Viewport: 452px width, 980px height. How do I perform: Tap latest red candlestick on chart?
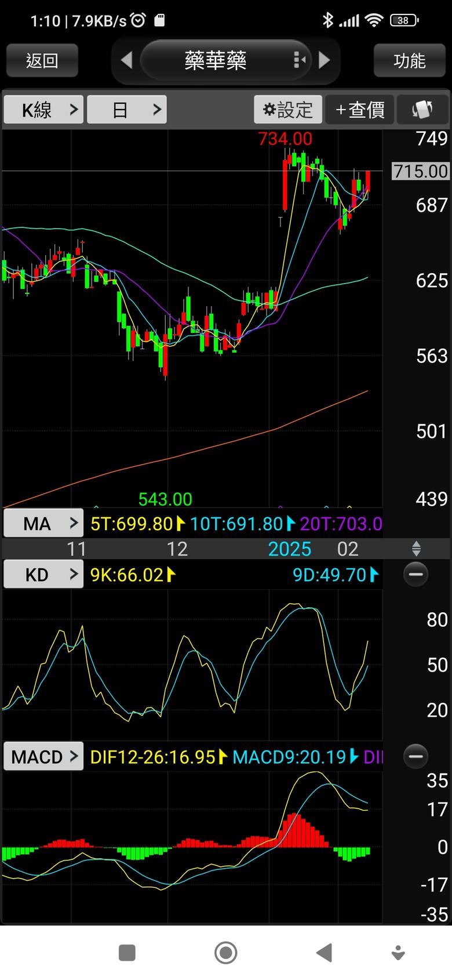click(367, 181)
